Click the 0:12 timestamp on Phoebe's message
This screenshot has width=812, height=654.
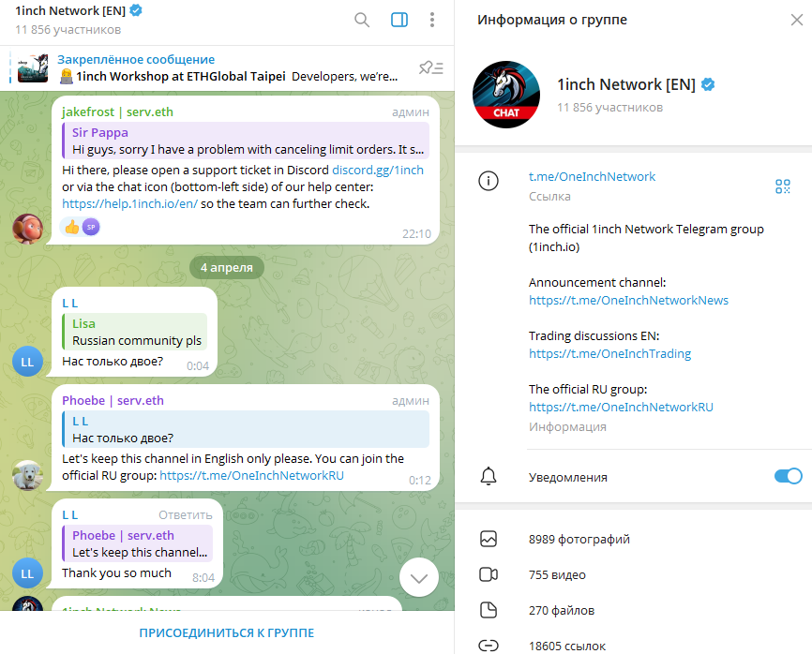[x=420, y=480]
